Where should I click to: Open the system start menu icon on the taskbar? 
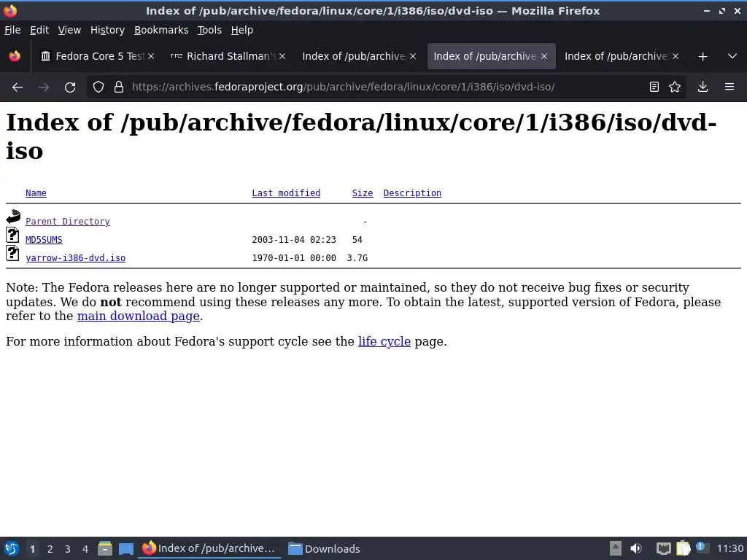12,548
